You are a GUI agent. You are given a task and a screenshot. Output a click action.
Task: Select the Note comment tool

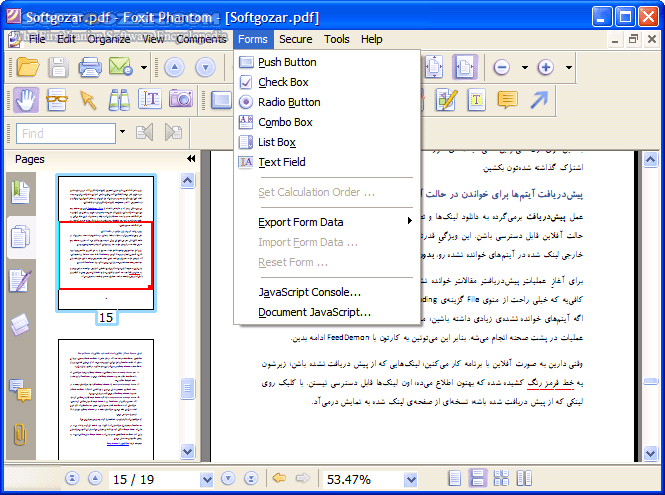coord(508,100)
